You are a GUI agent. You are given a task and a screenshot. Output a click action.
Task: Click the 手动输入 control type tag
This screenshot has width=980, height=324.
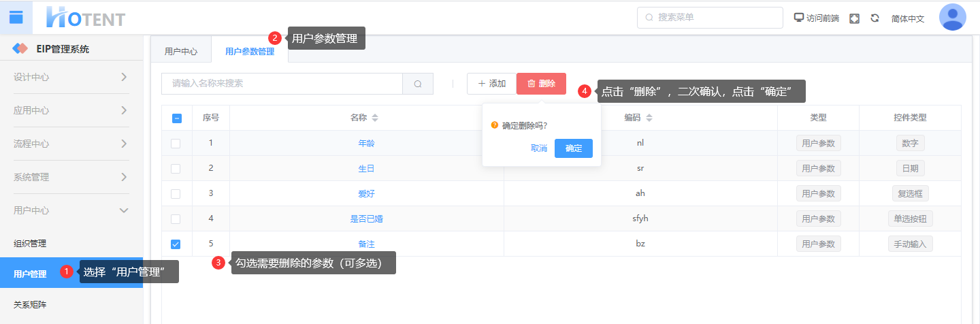[910, 244]
